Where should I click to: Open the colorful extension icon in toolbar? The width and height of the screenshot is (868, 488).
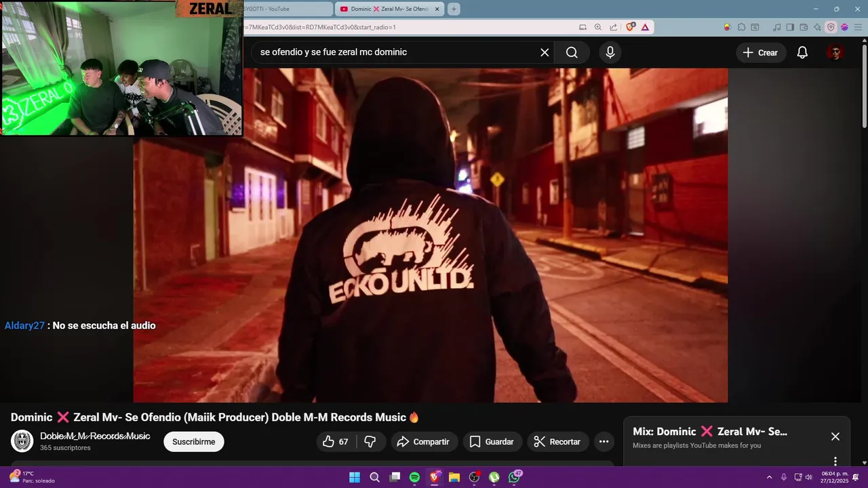pyautogui.click(x=727, y=27)
